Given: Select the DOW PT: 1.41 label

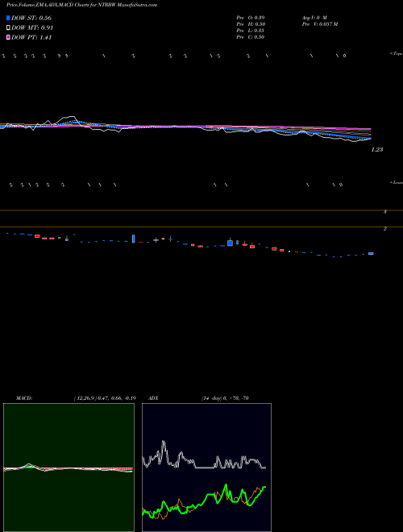Looking at the screenshot, I should coord(31,37).
